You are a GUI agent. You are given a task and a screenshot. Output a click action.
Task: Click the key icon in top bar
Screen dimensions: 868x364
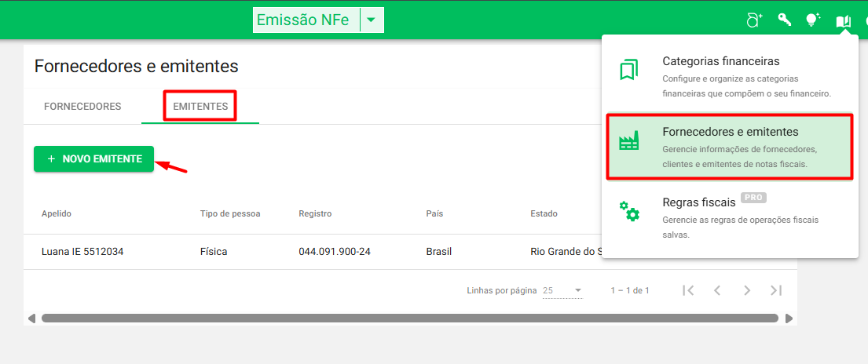784,20
